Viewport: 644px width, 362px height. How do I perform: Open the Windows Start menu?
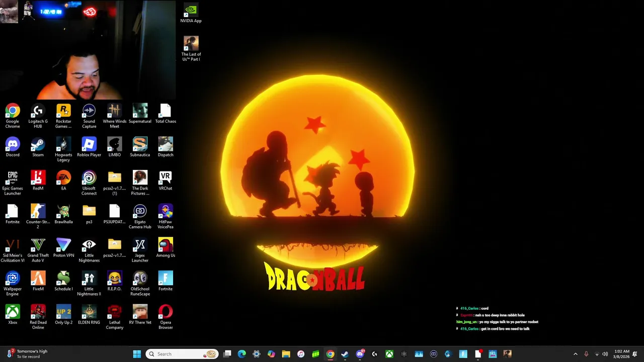click(137, 354)
